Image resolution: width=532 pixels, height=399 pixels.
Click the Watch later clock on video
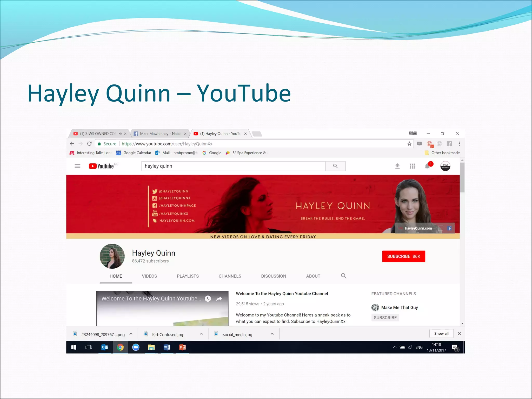pos(208,299)
